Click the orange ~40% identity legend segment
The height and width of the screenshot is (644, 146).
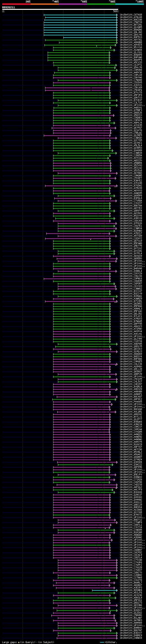[45, 4]
